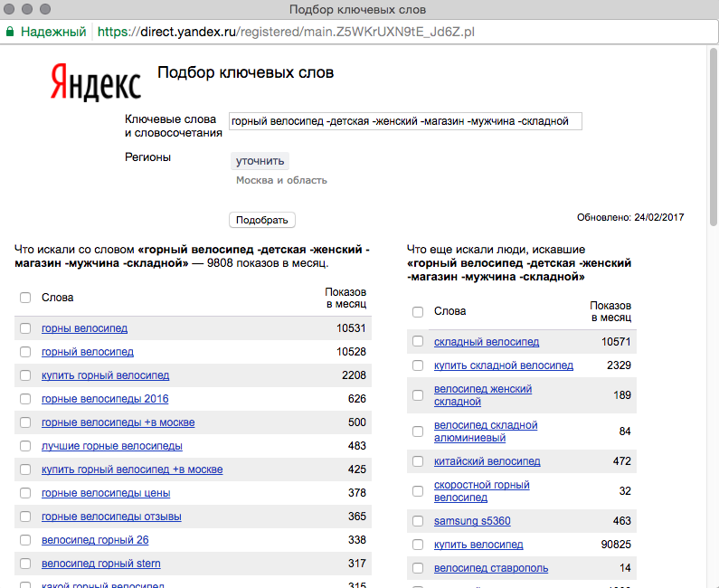Open 'велосипед горный stern' link
Image resolution: width=719 pixels, height=588 pixels.
click(x=101, y=564)
